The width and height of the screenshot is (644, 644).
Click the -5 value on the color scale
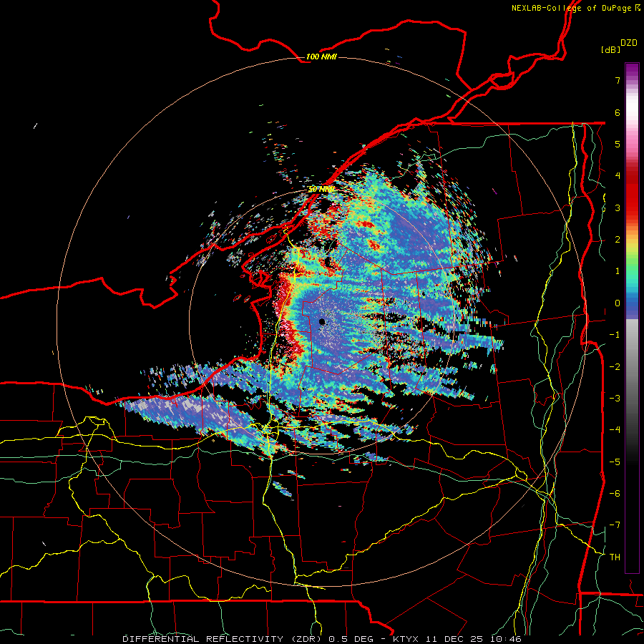click(615, 462)
